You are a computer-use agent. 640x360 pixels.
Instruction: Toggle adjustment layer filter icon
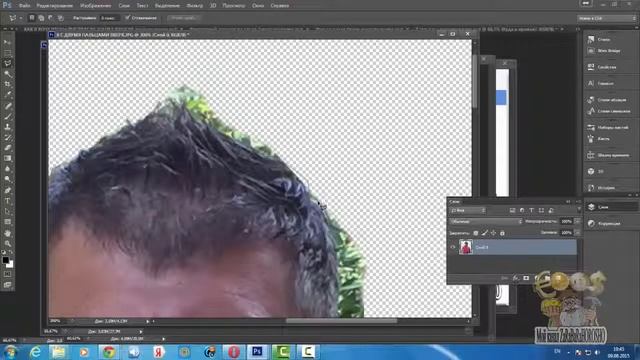[522, 210]
